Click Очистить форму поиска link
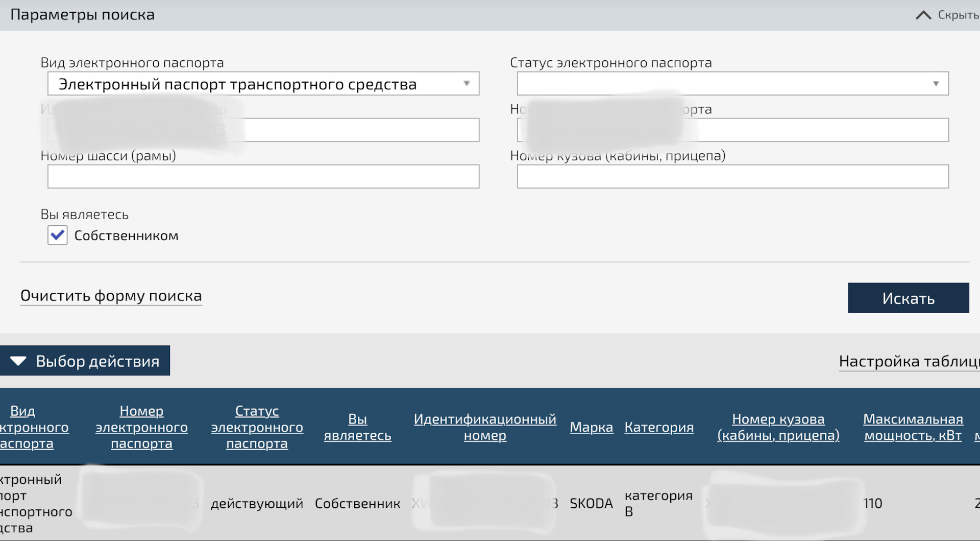Image resolution: width=980 pixels, height=541 pixels. click(x=111, y=296)
